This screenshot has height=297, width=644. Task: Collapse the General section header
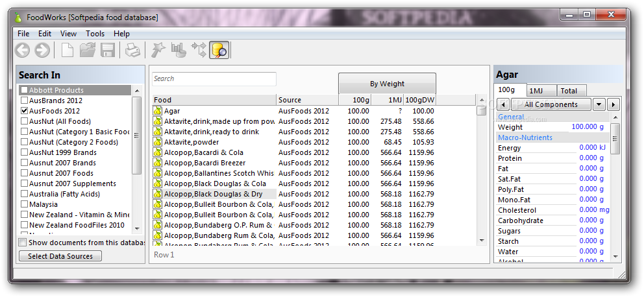(553, 117)
